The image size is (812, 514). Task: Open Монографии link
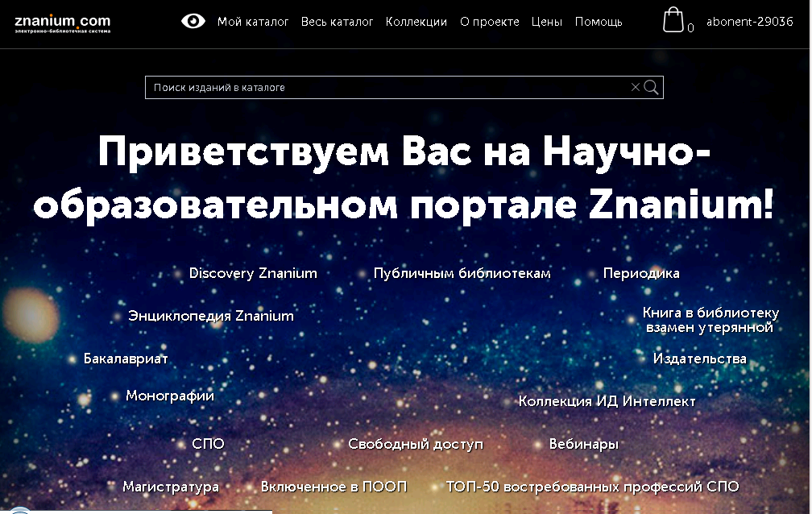pos(170,396)
